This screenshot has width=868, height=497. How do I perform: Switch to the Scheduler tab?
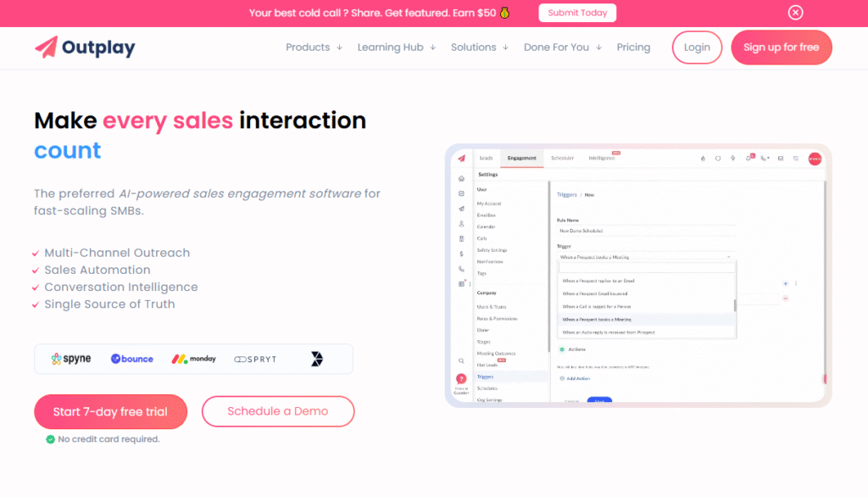[562, 158]
